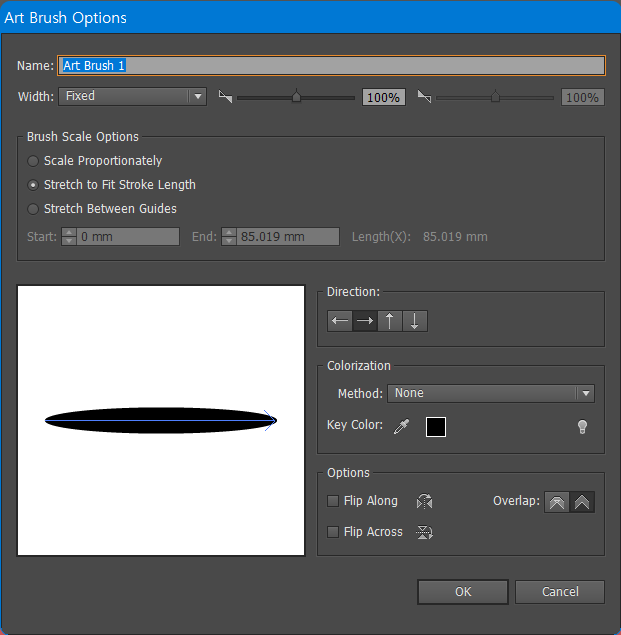The width and height of the screenshot is (621, 635).
Task: Set brush direction to up arrow
Action: (x=390, y=321)
